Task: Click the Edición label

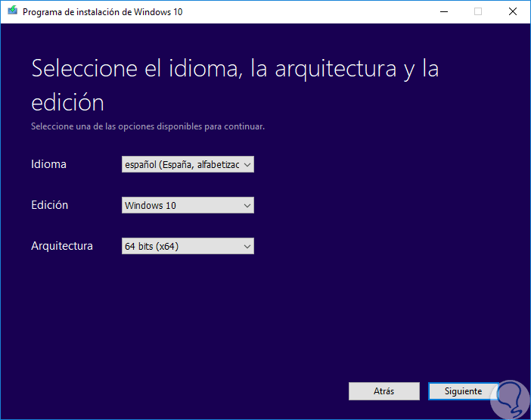Action: pos(50,205)
